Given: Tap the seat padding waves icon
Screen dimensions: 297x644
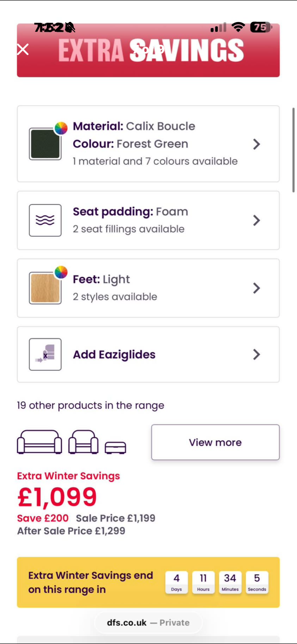Looking at the screenshot, I should tap(45, 220).
